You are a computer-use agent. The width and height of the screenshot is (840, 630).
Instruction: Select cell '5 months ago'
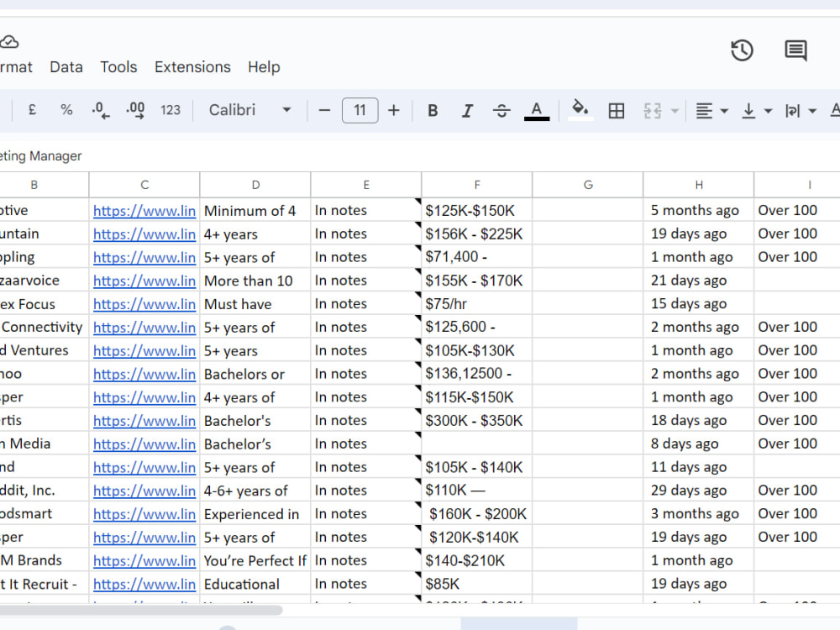(x=699, y=210)
